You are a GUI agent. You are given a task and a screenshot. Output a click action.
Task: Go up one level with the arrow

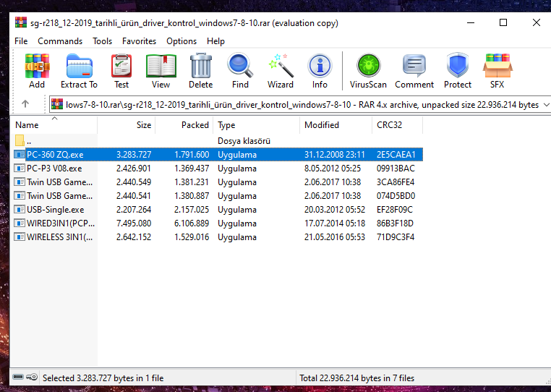click(25, 103)
